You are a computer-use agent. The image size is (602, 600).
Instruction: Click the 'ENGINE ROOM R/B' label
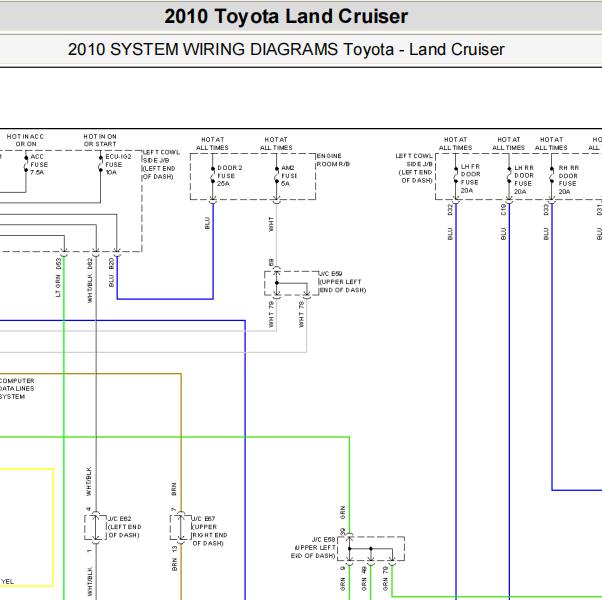[333, 160]
